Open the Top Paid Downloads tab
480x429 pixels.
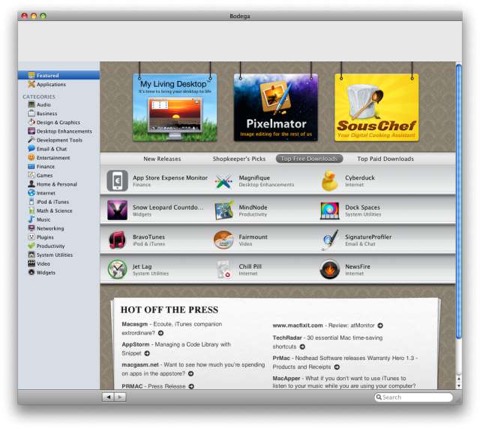pos(385,159)
